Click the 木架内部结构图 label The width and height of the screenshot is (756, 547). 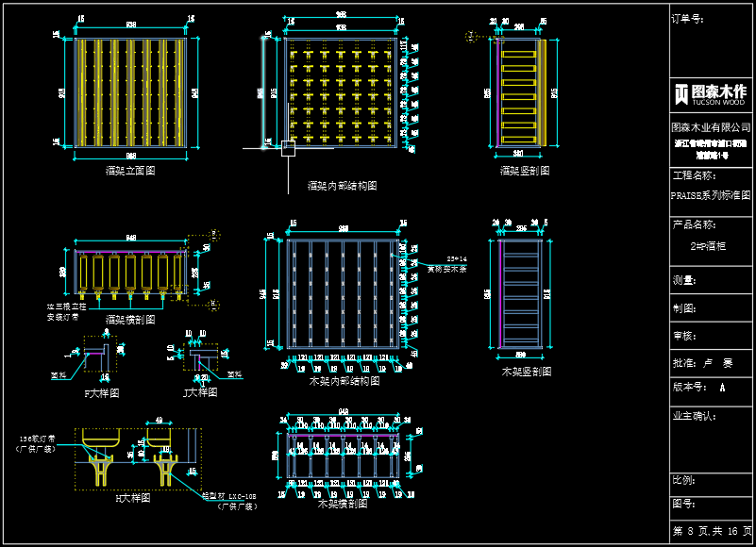point(344,381)
